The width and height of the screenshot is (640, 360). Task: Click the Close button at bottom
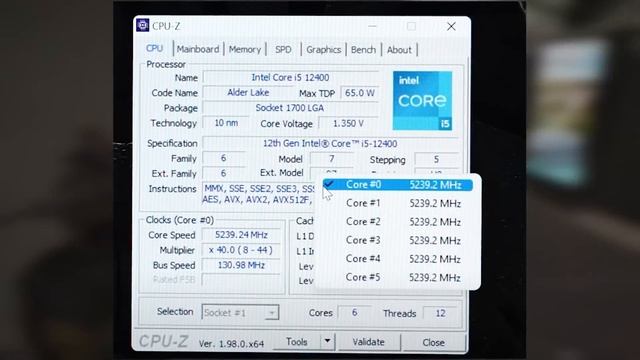[x=433, y=342]
